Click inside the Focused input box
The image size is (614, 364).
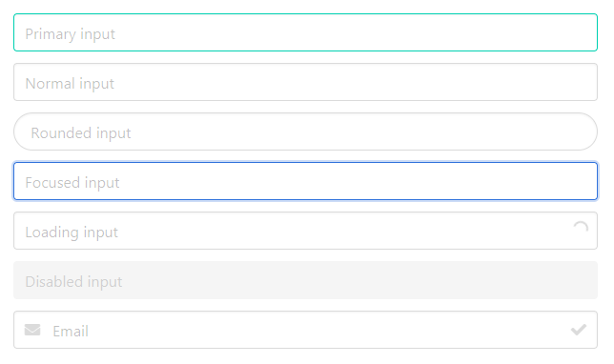point(305,181)
